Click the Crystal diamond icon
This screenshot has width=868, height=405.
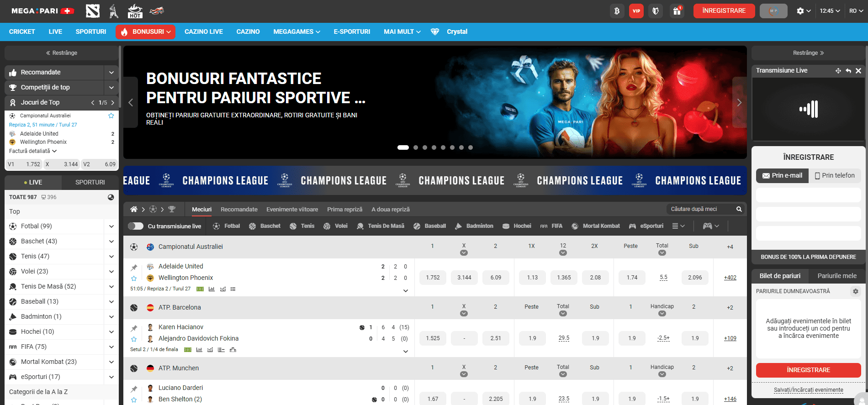click(435, 32)
